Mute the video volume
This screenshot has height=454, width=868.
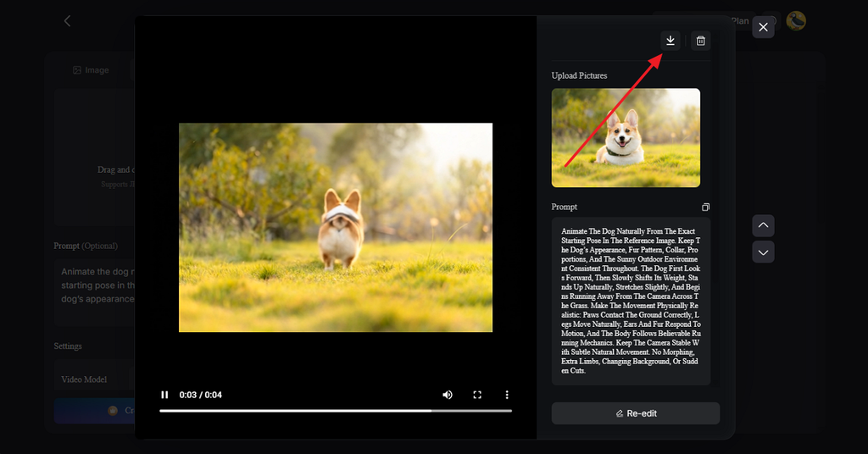pos(448,394)
